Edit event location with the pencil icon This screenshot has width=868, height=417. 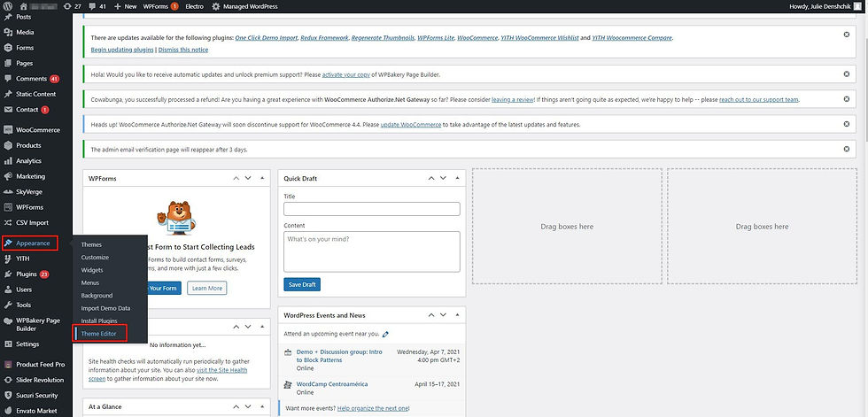pos(386,334)
